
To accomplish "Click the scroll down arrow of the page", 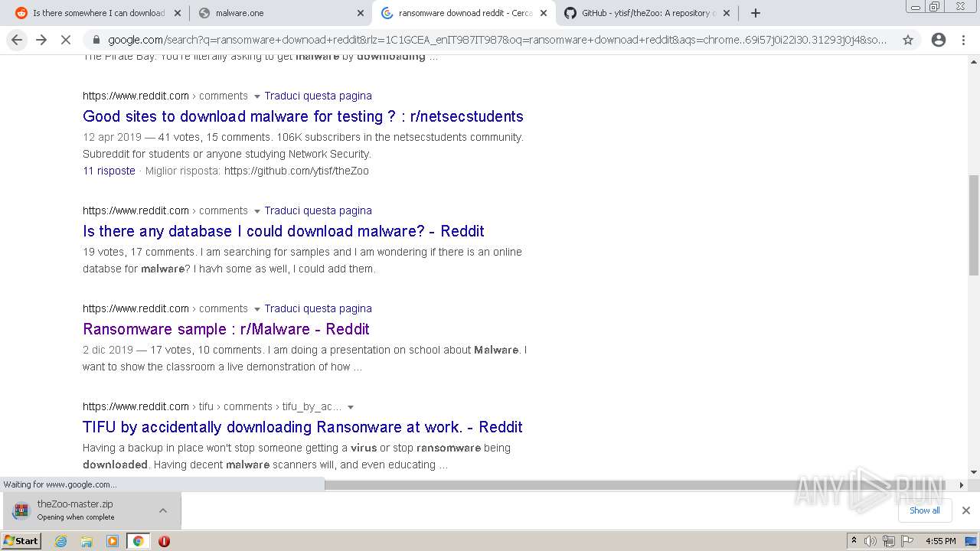I will click(974, 472).
